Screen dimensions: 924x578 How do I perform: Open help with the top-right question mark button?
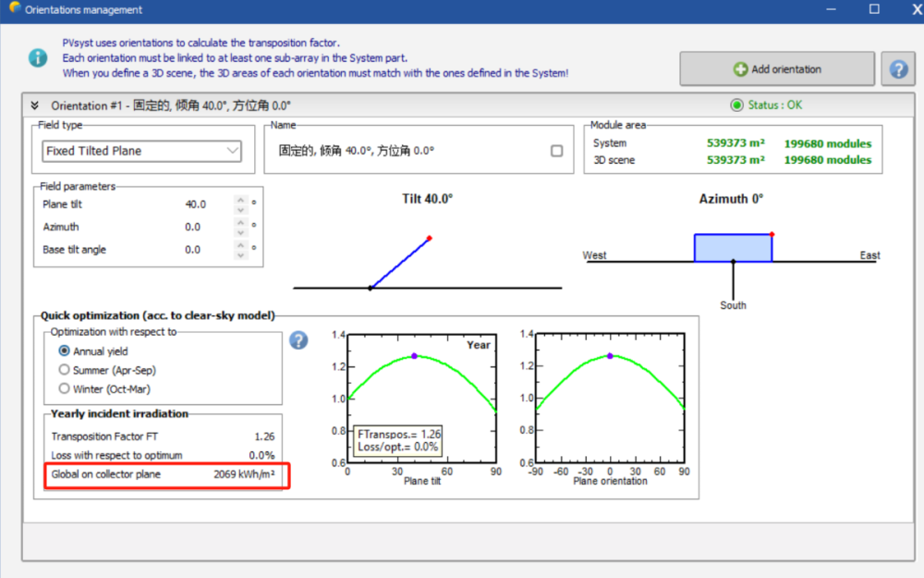(897, 69)
